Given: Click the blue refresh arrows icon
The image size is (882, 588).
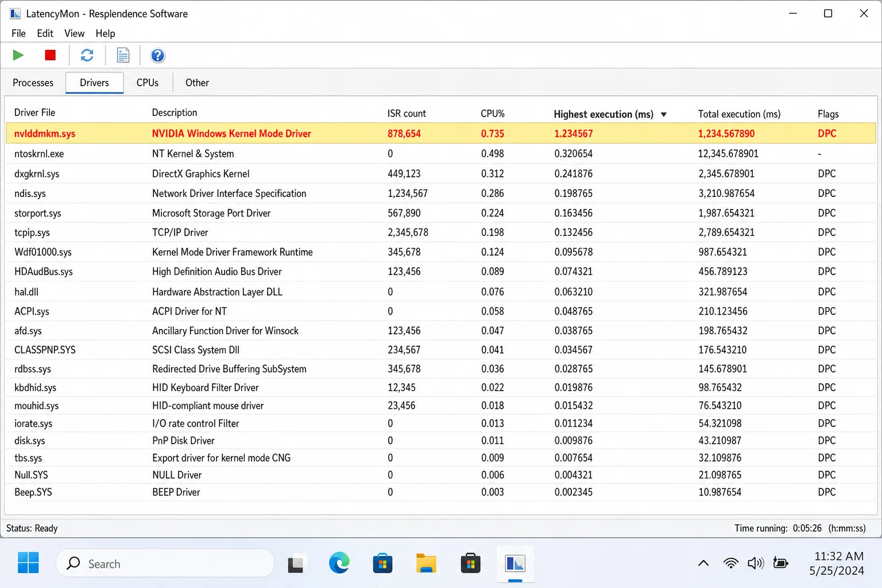Looking at the screenshot, I should click(87, 55).
